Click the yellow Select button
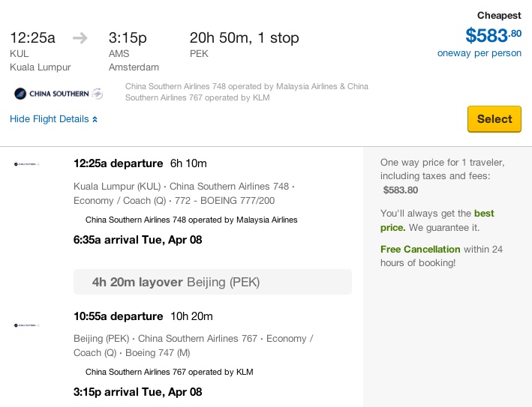 pyautogui.click(x=494, y=119)
